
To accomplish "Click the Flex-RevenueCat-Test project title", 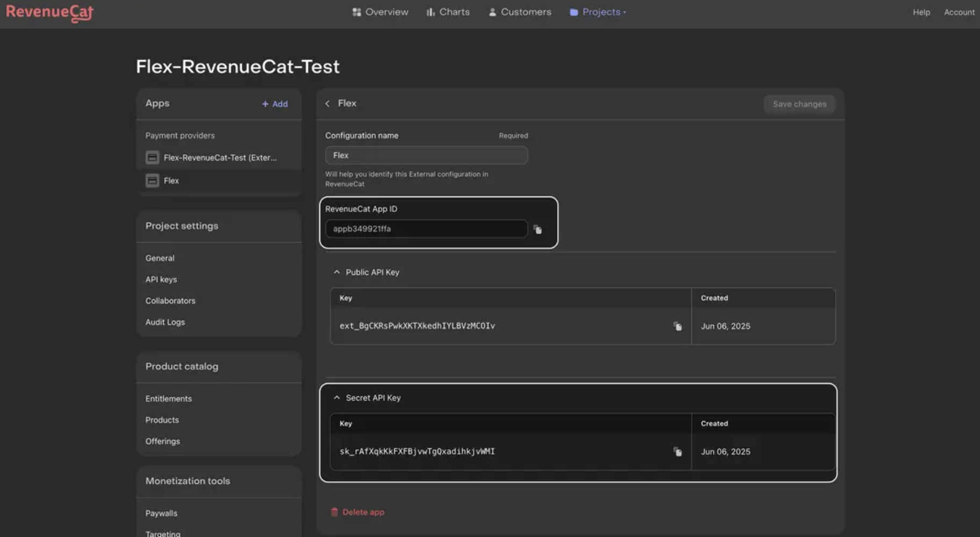I will click(237, 67).
